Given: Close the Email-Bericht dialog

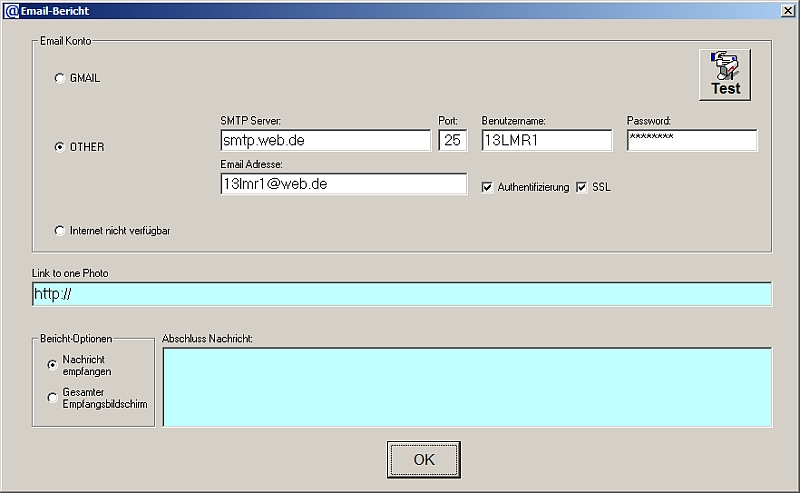Looking at the screenshot, I should coord(787,10).
